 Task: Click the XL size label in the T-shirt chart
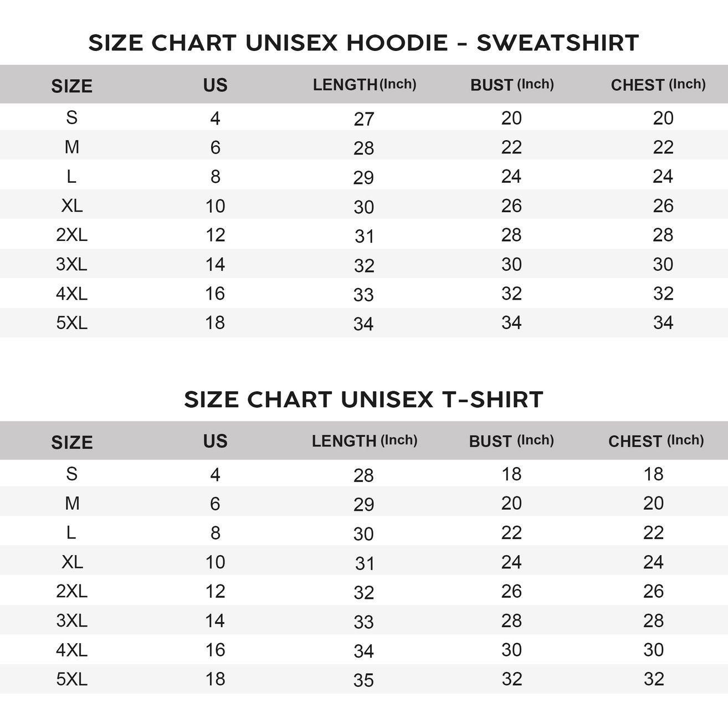71,562
